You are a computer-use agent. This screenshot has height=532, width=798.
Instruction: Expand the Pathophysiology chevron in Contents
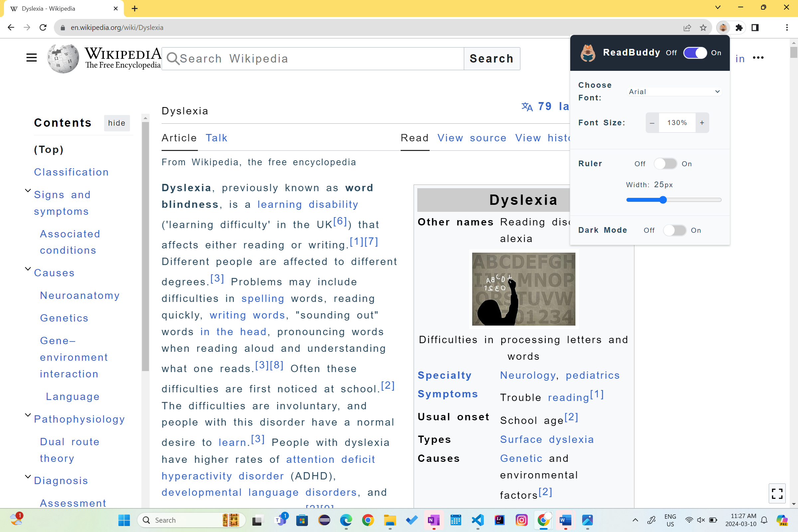tap(28, 415)
